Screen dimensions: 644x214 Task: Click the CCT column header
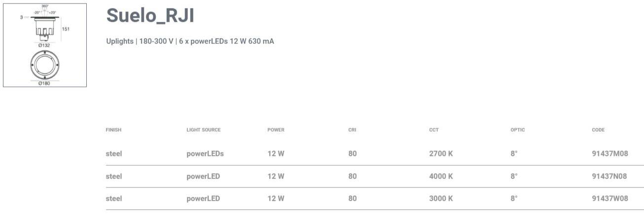[433, 130]
